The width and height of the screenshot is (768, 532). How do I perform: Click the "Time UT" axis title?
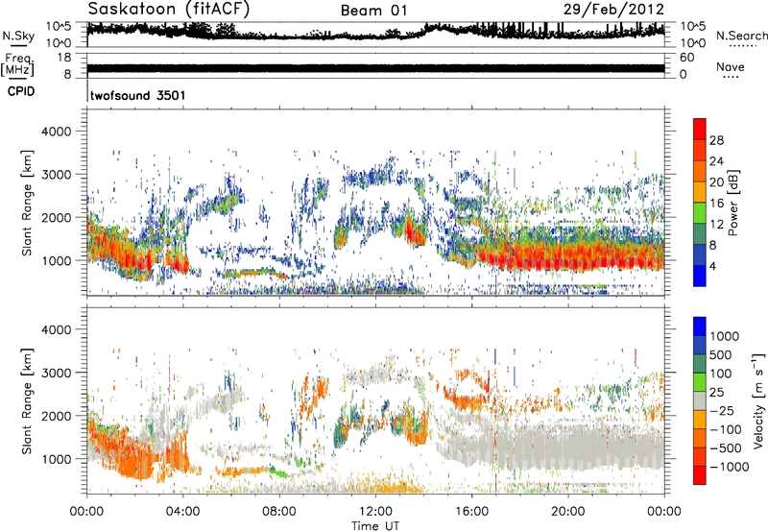375,525
